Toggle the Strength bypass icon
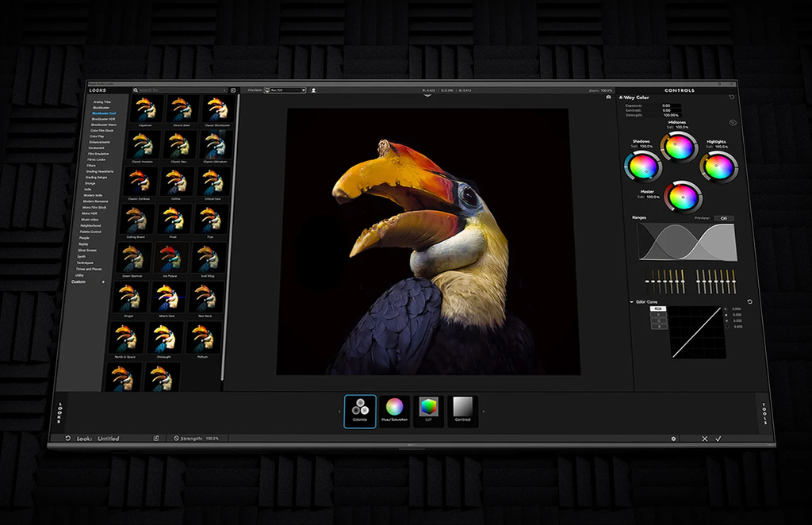Screen dimensions: 812x525 pyautogui.click(x=176, y=438)
